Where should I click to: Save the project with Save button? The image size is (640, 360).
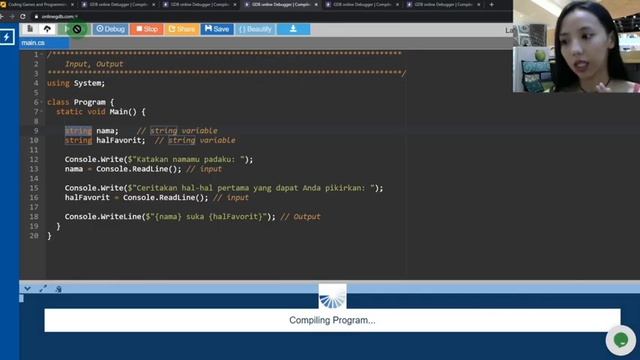(x=217, y=29)
